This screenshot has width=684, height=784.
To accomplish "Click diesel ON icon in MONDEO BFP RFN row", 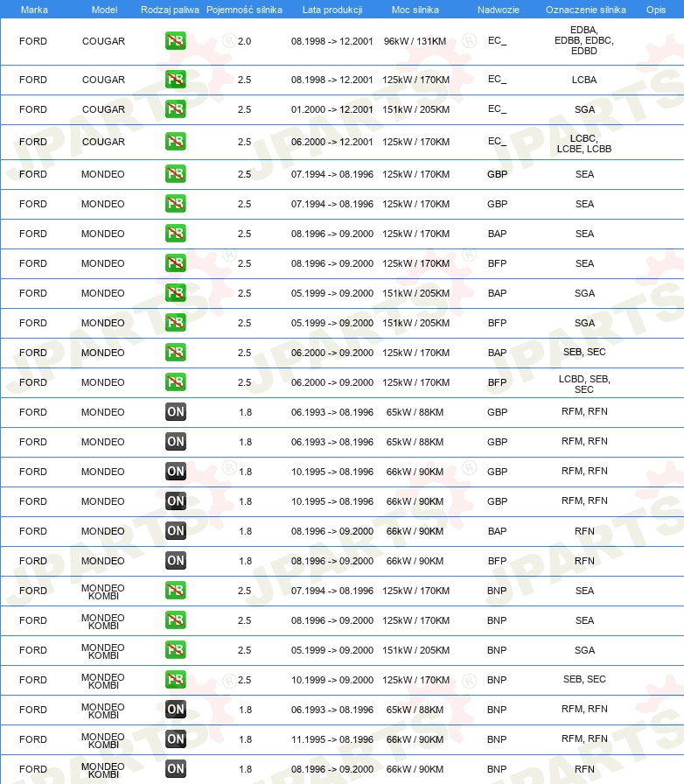I will pyautogui.click(x=176, y=561).
